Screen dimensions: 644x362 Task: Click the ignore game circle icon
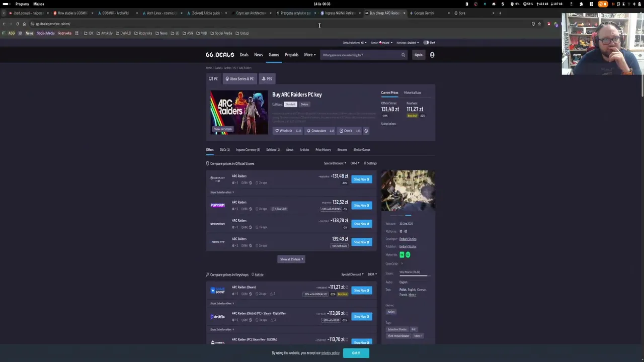pos(366,131)
